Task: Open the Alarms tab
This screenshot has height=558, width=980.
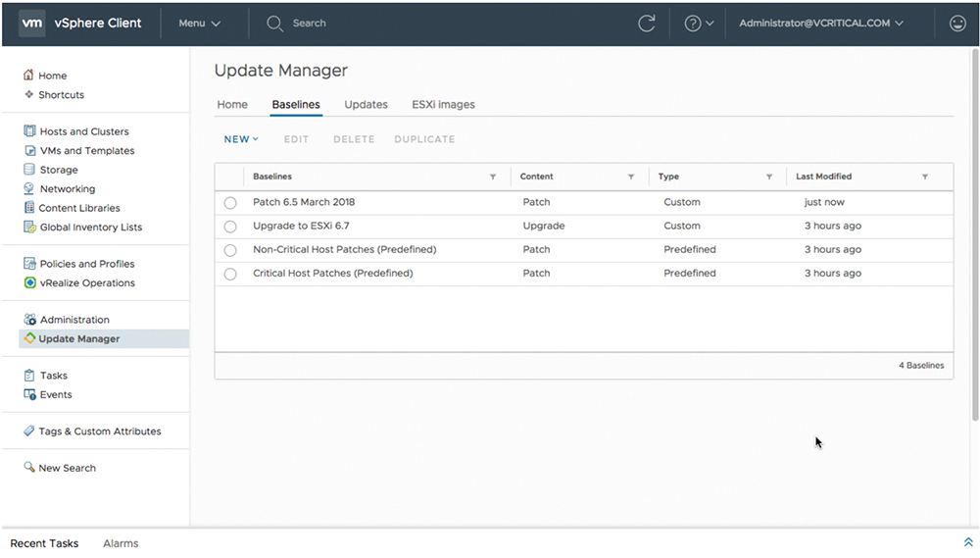Action: tap(121, 543)
